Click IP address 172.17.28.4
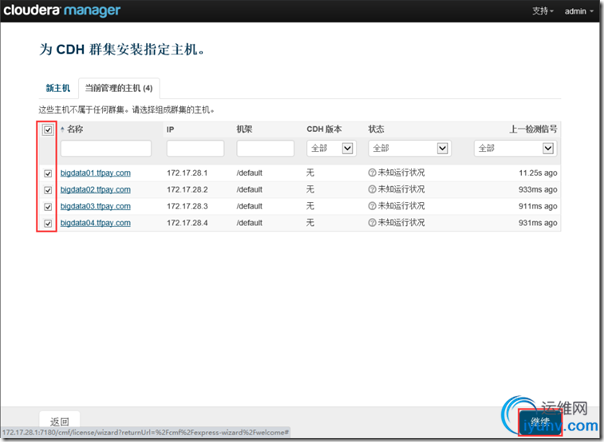 (x=187, y=223)
